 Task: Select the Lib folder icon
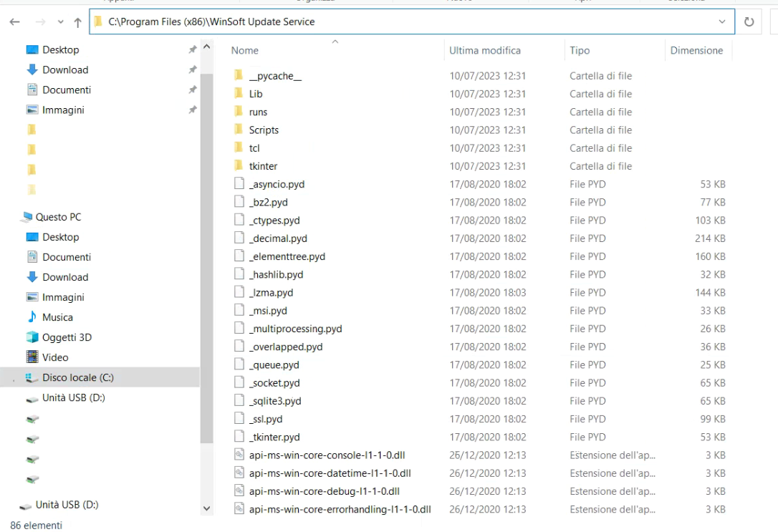pos(239,93)
